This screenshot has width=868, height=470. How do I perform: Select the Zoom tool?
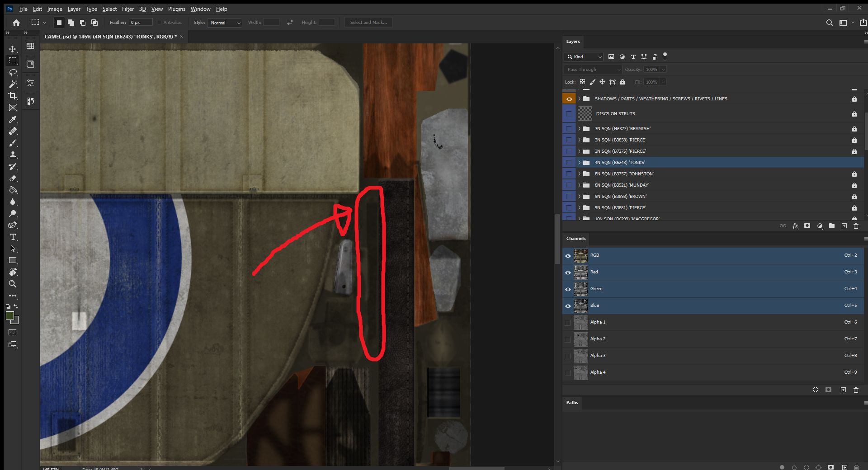[13, 284]
